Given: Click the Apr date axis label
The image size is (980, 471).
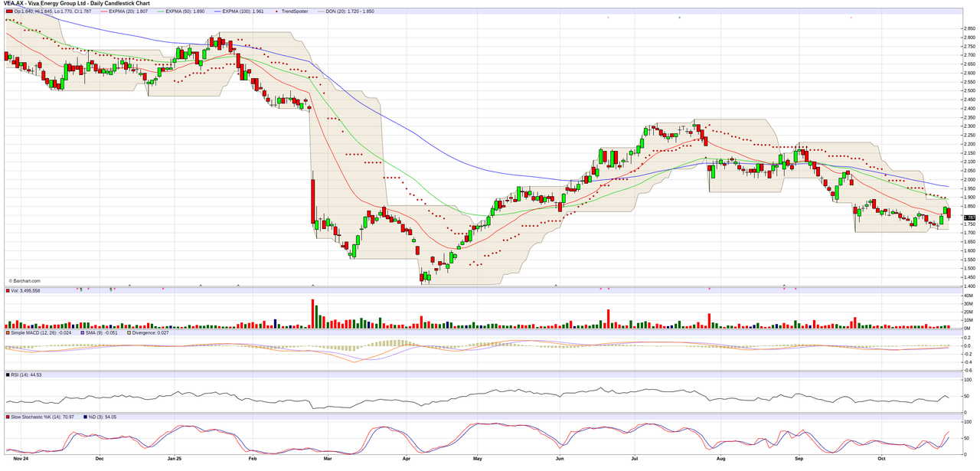Looking at the screenshot, I should 405,460.
